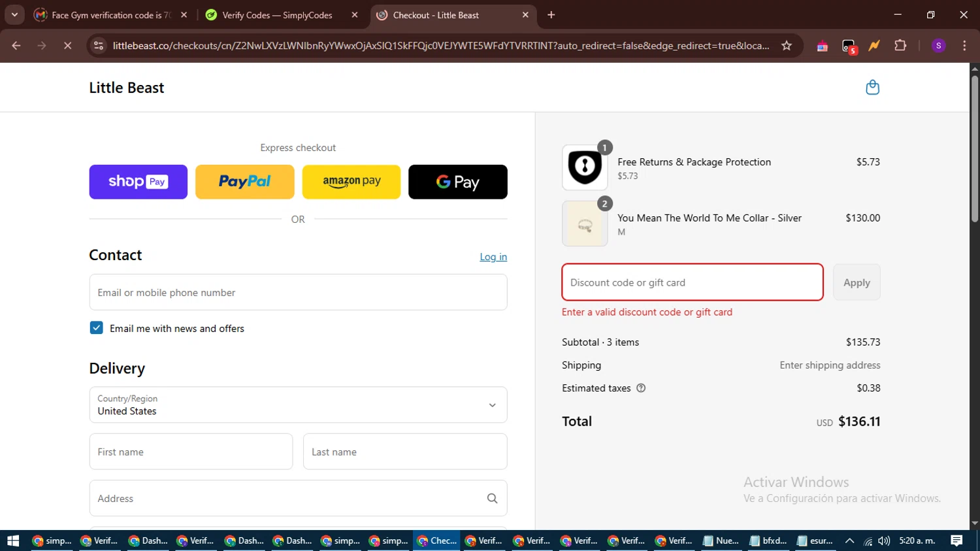Click the browser forward arrow
This screenshot has width=980, height=551.
point(42,46)
